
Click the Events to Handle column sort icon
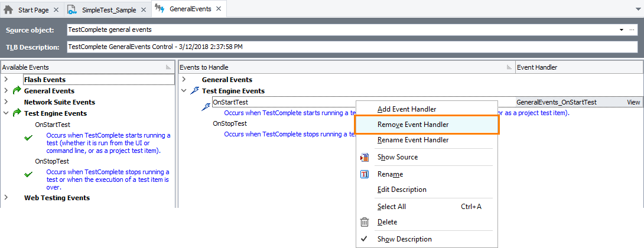tap(509, 67)
